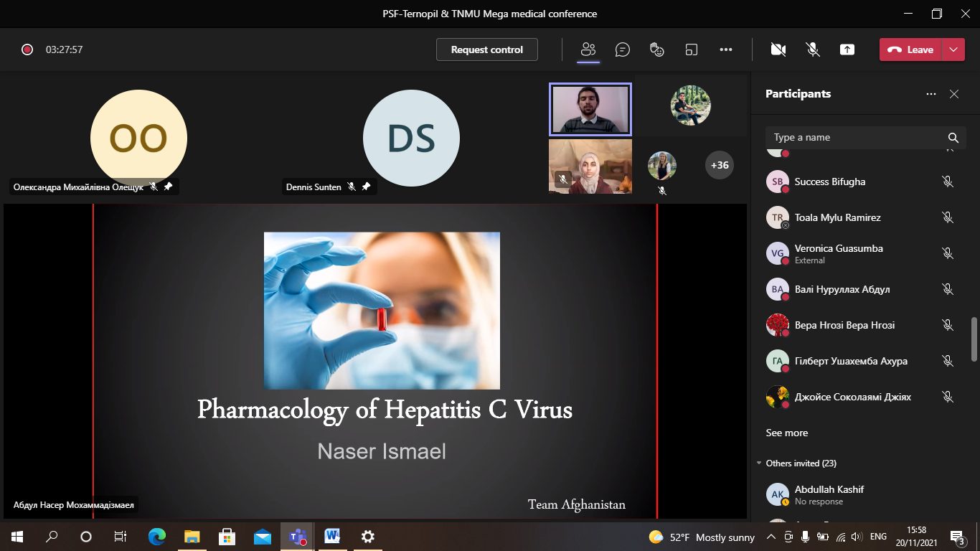The image size is (980, 551).
Task: Click the participants list scrollbar
Action: point(974,339)
